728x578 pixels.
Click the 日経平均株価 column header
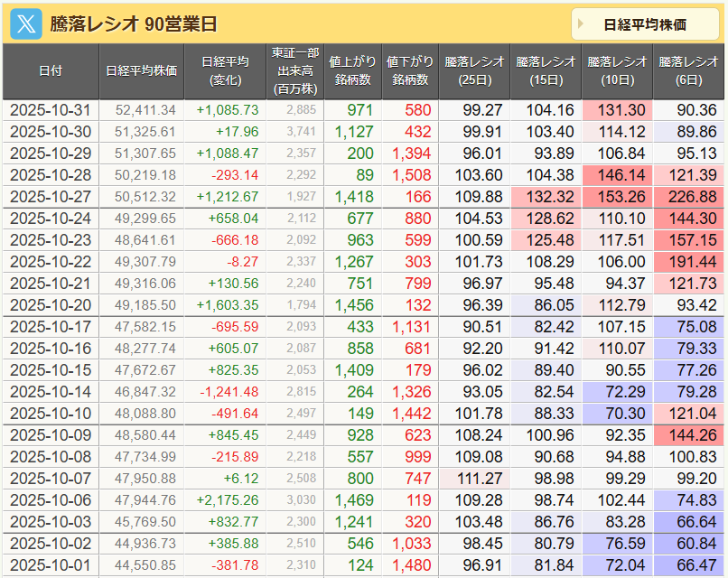(x=141, y=70)
